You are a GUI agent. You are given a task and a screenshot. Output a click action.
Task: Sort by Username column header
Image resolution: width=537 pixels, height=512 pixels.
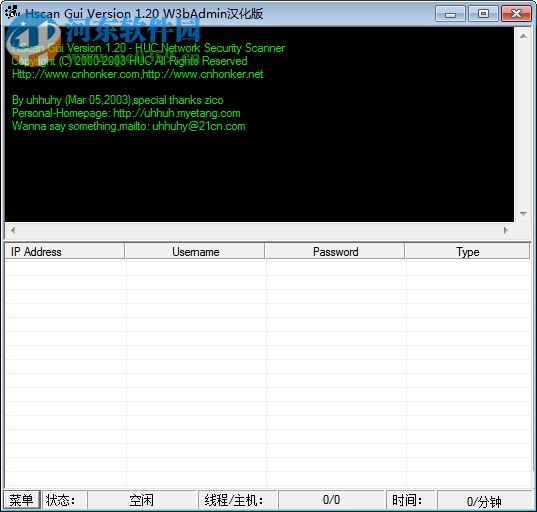pyautogui.click(x=195, y=252)
